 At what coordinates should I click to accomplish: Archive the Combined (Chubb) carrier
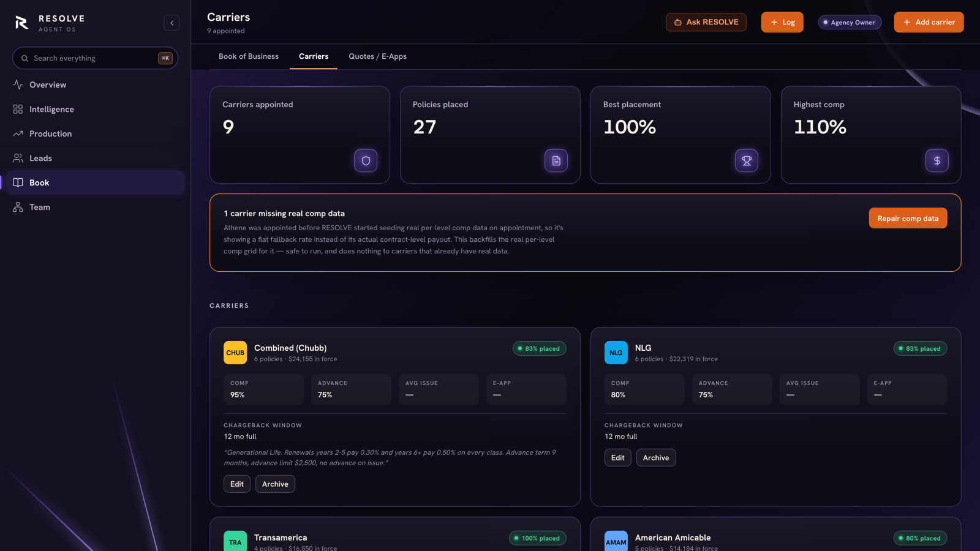(x=275, y=484)
